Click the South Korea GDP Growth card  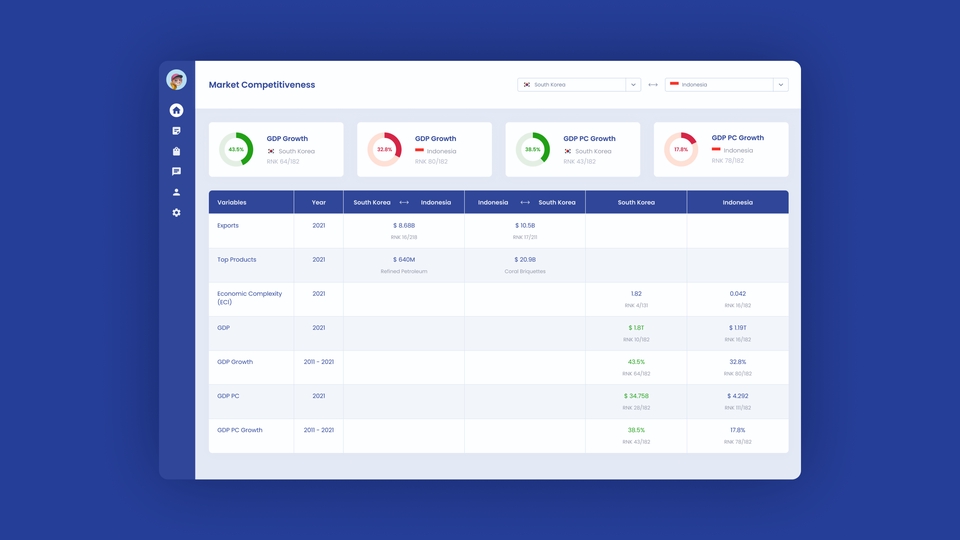(x=276, y=149)
